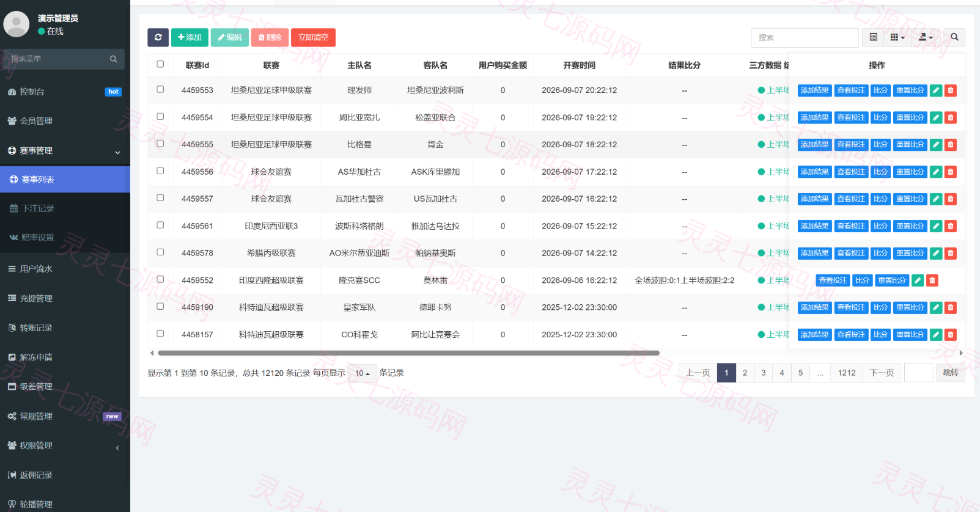Go to page 1212 in pagination
This screenshot has height=512, width=980.
[x=847, y=373]
